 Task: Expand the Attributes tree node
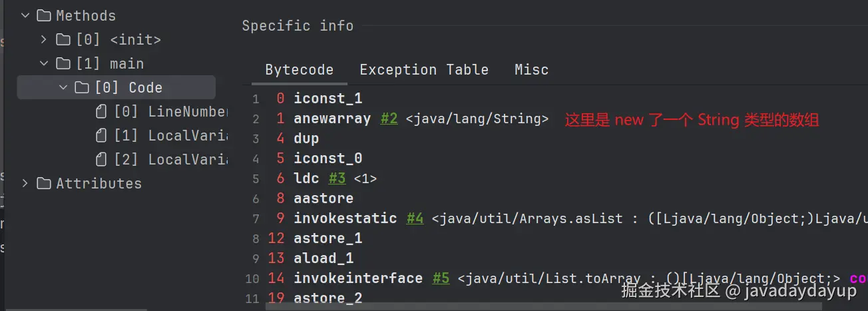[25, 183]
